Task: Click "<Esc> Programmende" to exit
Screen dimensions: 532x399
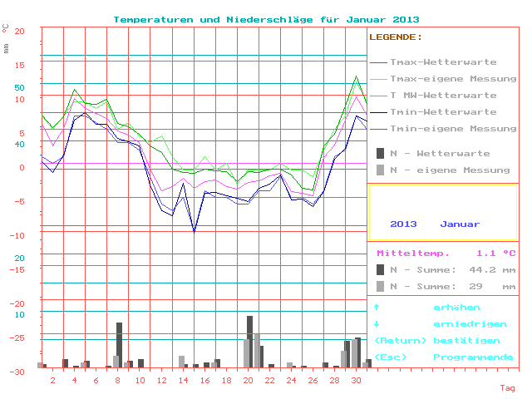Action: [443, 357]
